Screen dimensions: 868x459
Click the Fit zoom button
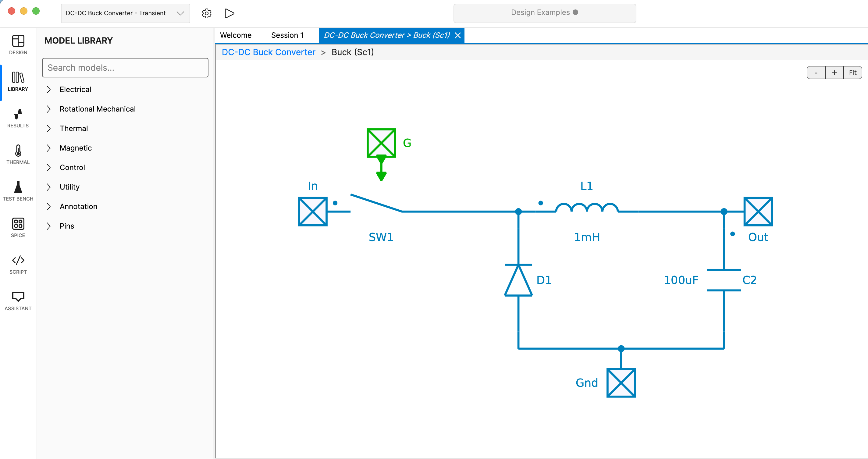pyautogui.click(x=853, y=72)
